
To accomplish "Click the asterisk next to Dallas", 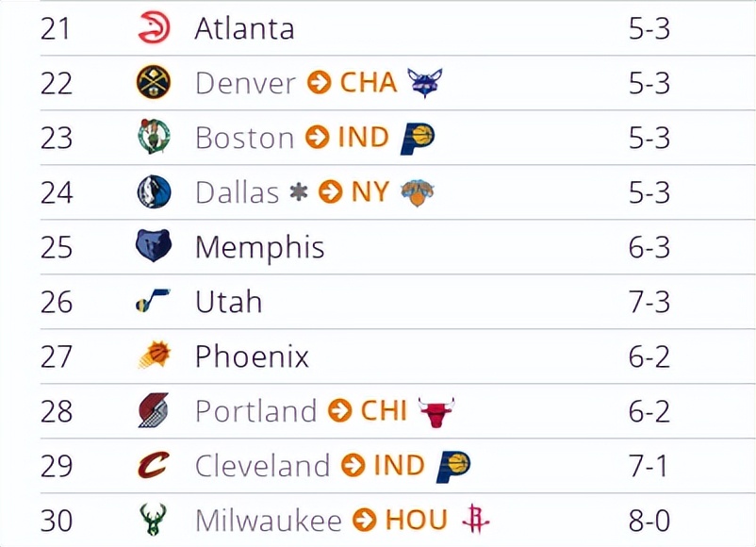I will click(x=299, y=192).
